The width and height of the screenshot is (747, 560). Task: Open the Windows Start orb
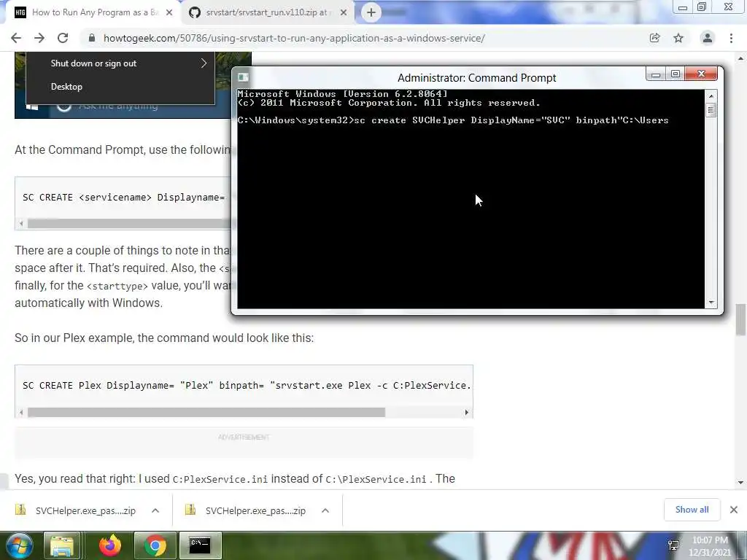point(19,545)
